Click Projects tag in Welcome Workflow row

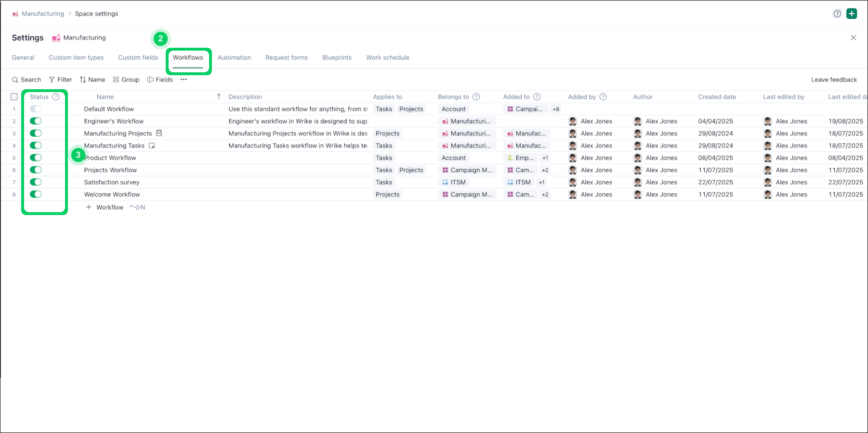[387, 194]
